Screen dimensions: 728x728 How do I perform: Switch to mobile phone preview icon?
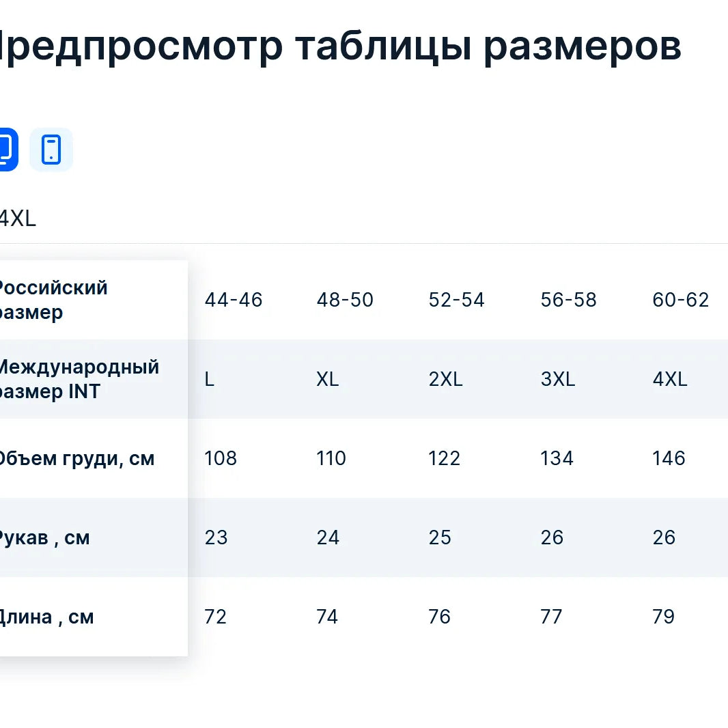click(51, 150)
